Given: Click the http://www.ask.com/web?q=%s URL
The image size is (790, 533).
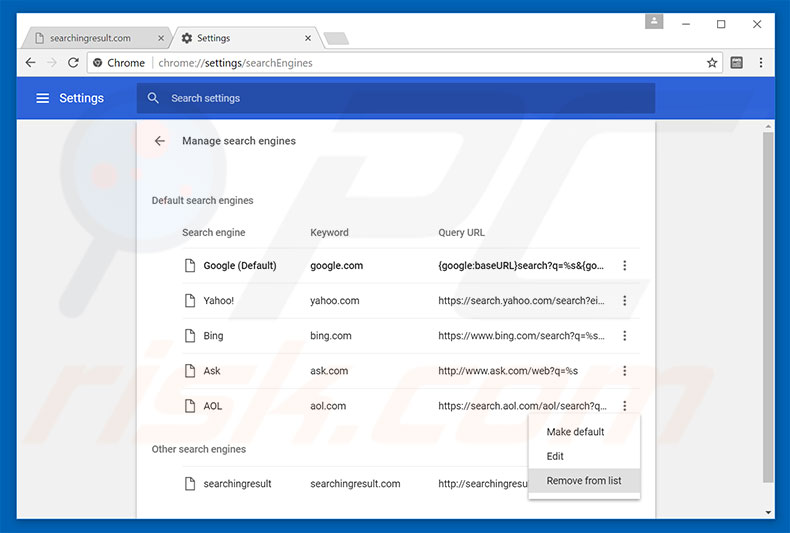Looking at the screenshot, I should 508,371.
